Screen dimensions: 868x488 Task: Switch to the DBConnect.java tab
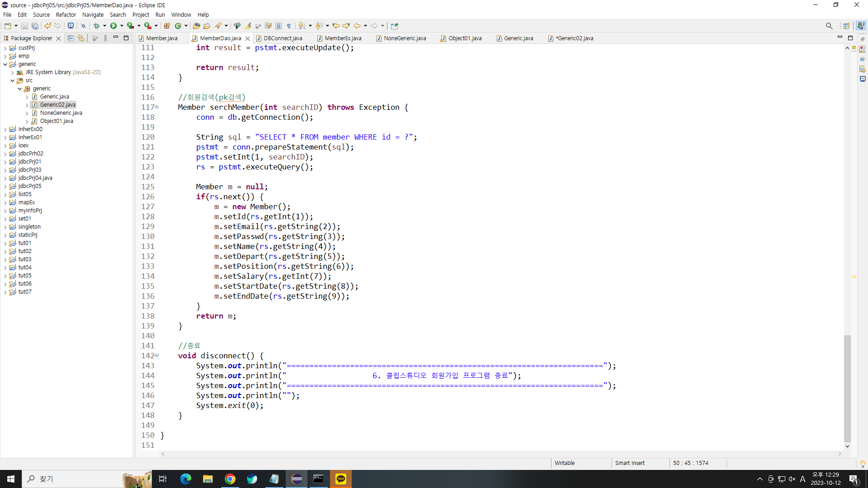click(x=283, y=38)
